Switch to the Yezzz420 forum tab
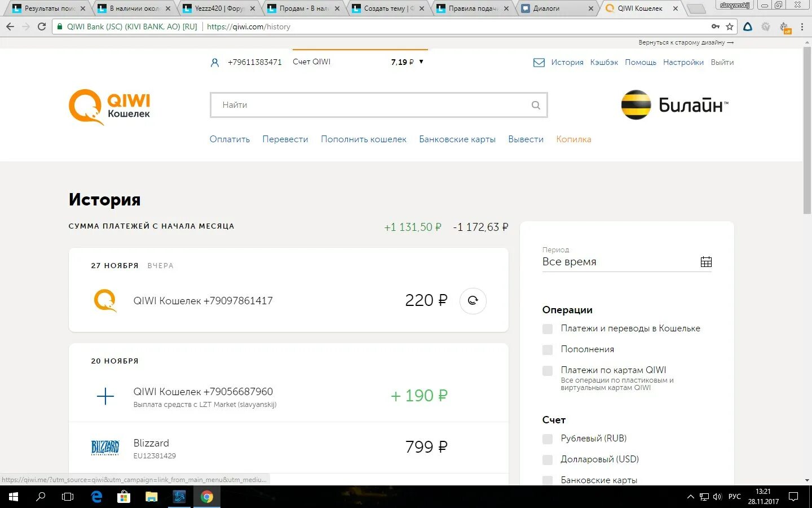This screenshot has width=812, height=508. point(219,8)
